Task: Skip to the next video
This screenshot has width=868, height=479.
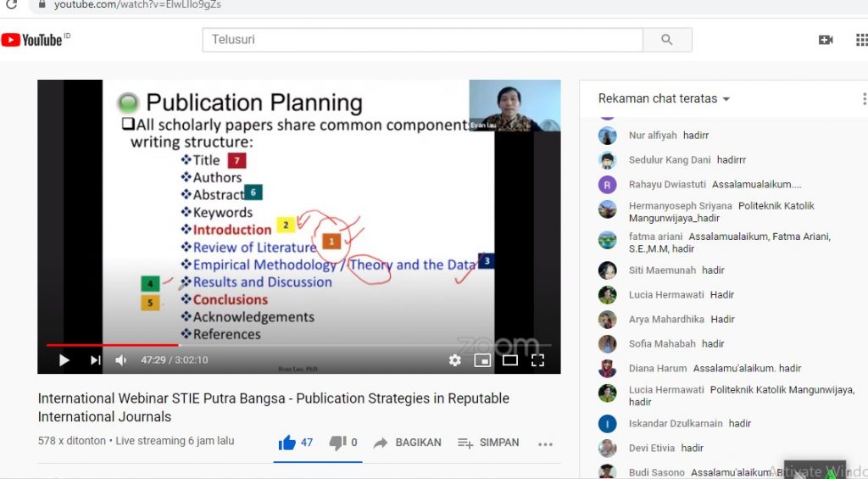Action: click(95, 360)
